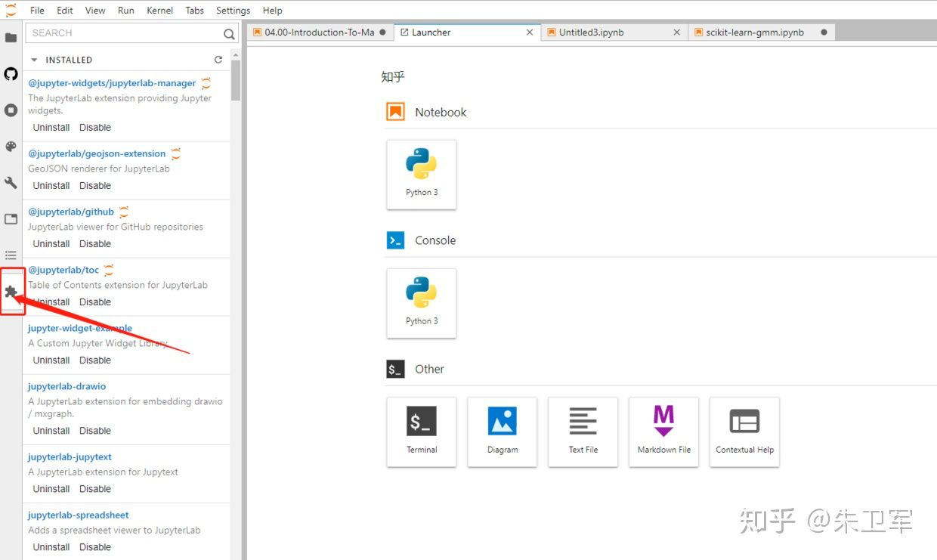Launch Python 3 notebook

(422, 175)
